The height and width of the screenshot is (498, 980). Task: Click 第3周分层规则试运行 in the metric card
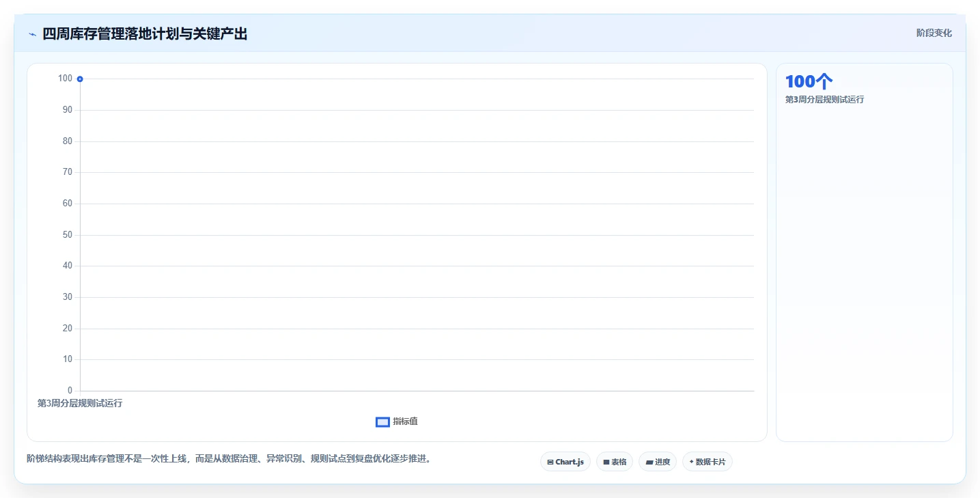(x=824, y=100)
